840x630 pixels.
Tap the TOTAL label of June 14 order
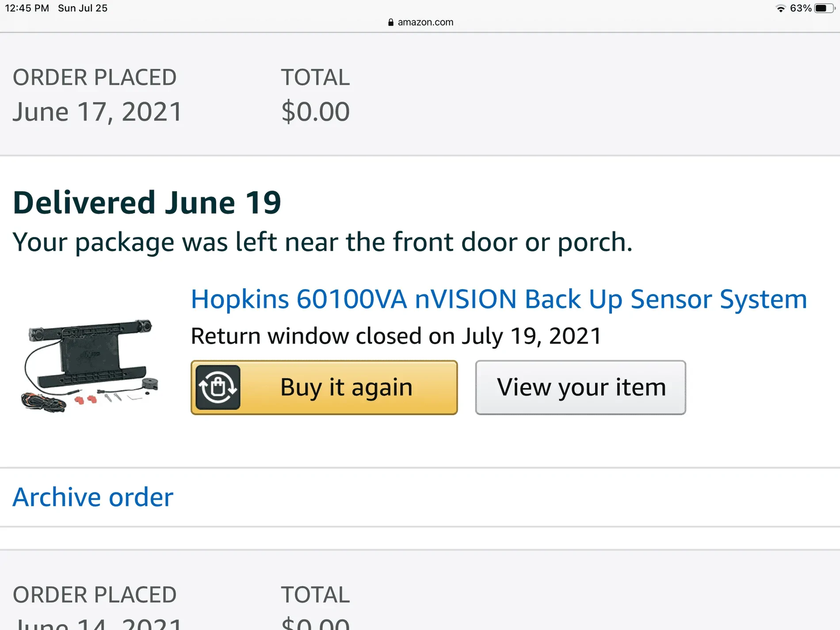pos(315,595)
